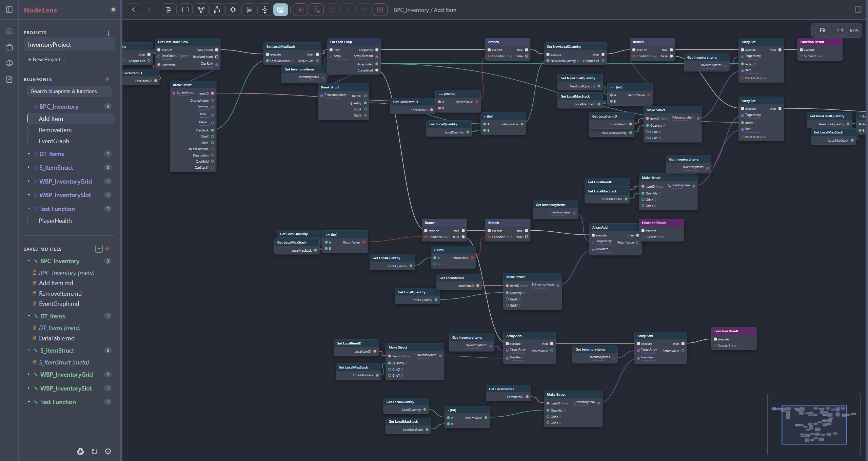Click the minimap overview thumbnail
Viewport: 868px width, 461px height.
(x=814, y=424)
